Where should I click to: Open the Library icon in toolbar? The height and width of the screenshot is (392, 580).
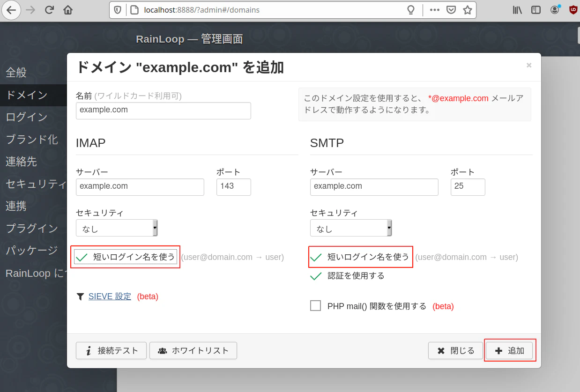518,10
